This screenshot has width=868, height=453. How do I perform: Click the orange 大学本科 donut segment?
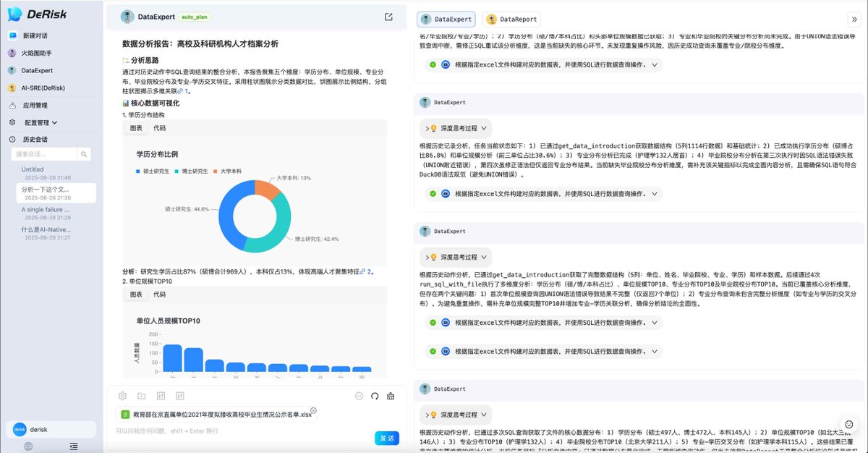click(267, 190)
